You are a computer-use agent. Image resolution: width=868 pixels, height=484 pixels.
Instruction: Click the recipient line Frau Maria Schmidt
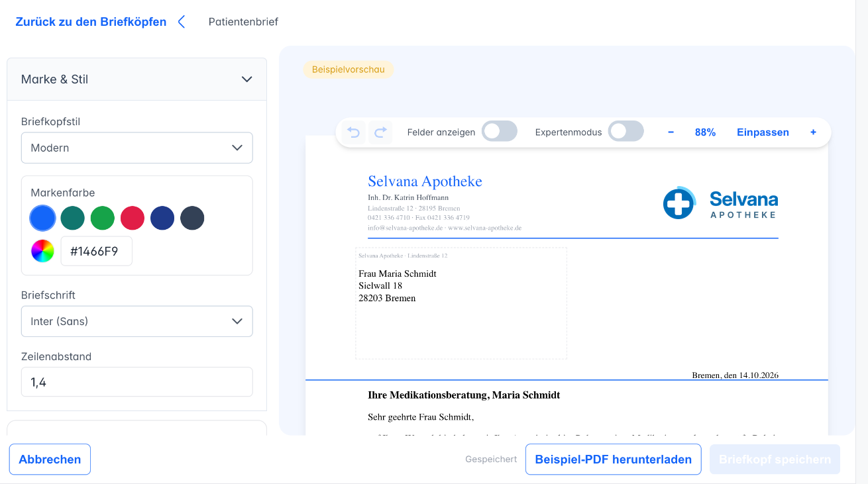(x=398, y=273)
